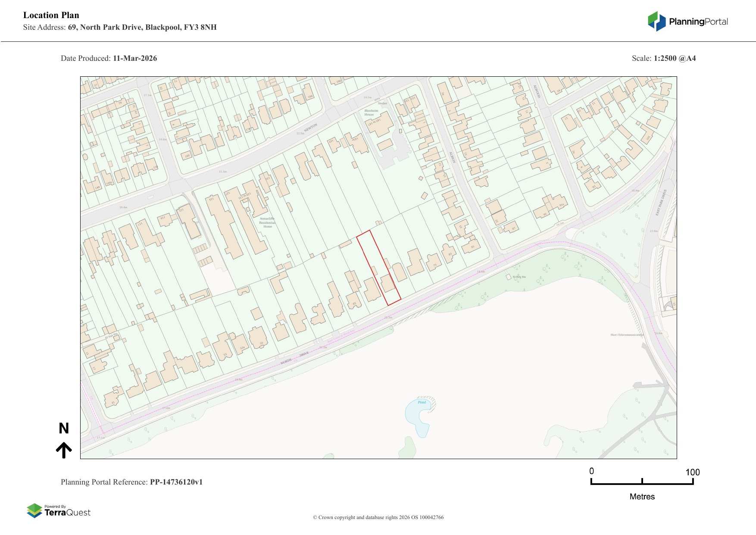The height and width of the screenshot is (535, 756).
Task: Click the reference number PP-14736120v1
Action: (x=176, y=482)
